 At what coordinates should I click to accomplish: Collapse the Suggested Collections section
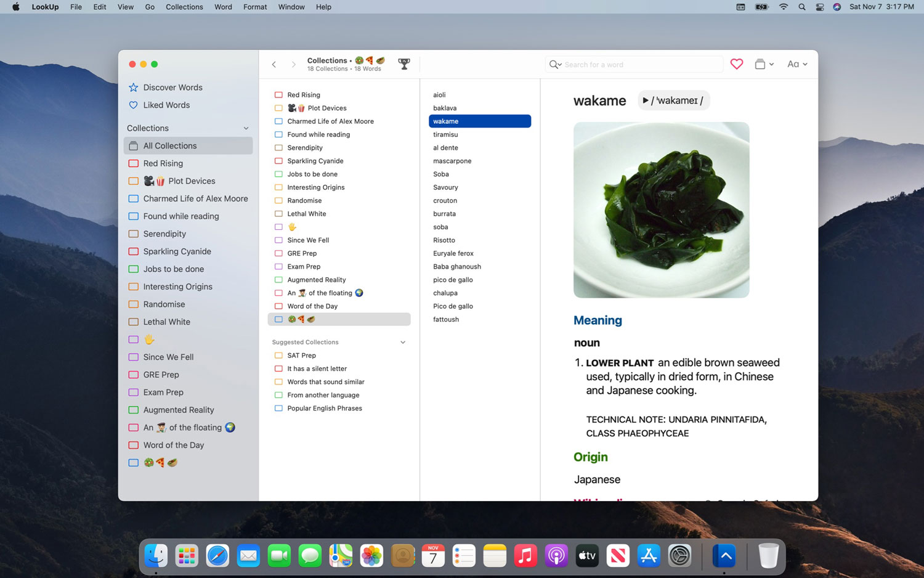403,343
